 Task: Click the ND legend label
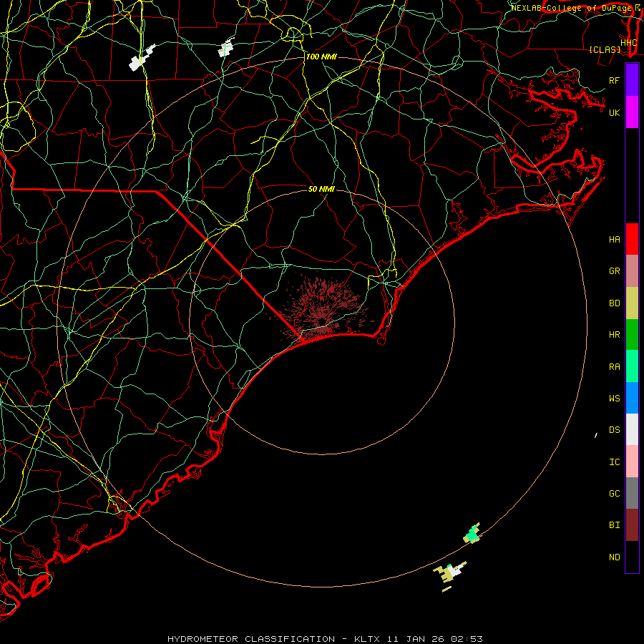614,557
